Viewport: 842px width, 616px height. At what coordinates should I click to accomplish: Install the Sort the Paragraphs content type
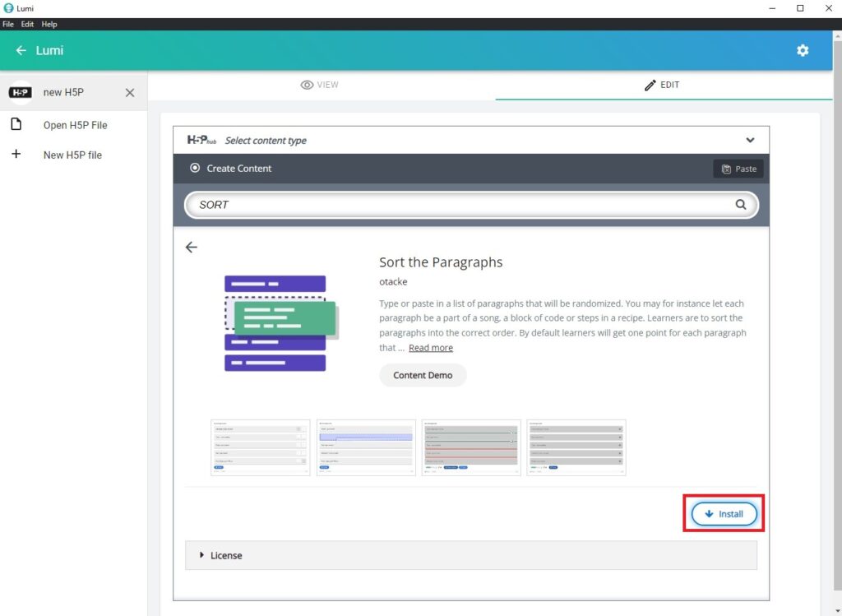(724, 514)
